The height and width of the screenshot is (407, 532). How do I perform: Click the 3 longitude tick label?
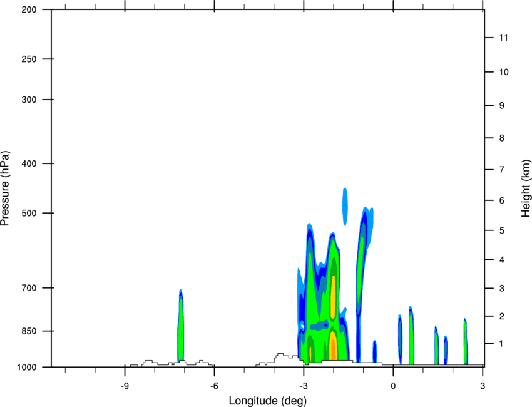click(483, 386)
